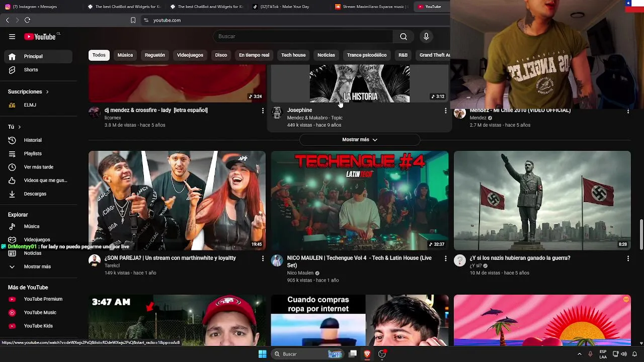
Task: Select the En tiempo real filter chip
Action: click(x=254, y=55)
